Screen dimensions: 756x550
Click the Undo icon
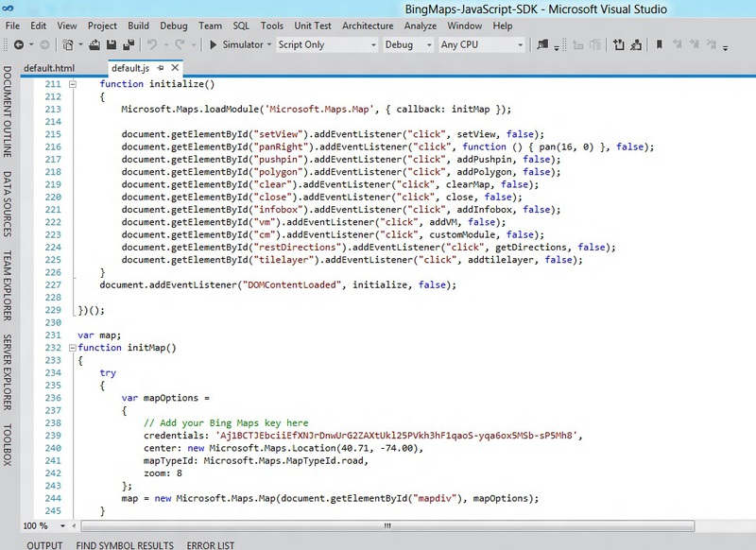151,44
